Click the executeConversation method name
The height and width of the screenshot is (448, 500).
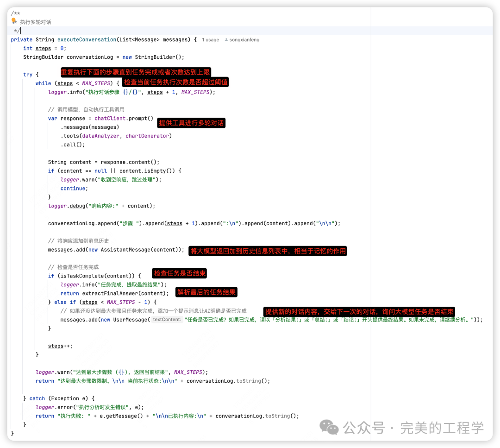click(87, 40)
